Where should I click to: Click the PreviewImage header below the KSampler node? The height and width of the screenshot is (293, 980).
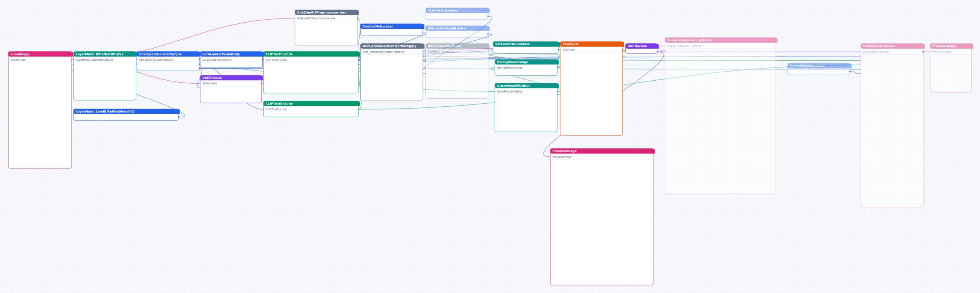point(602,151)
